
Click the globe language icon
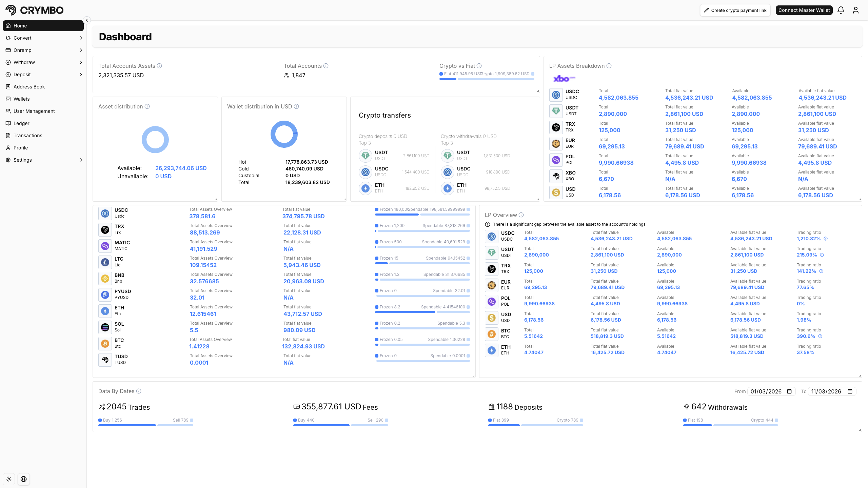click(24, 479)
